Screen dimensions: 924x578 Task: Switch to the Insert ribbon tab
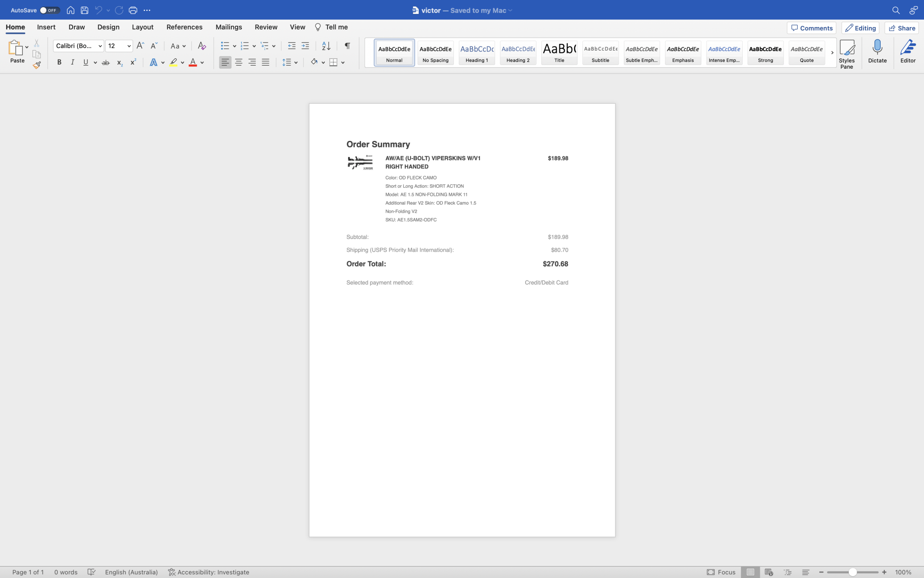pos(46,27)
